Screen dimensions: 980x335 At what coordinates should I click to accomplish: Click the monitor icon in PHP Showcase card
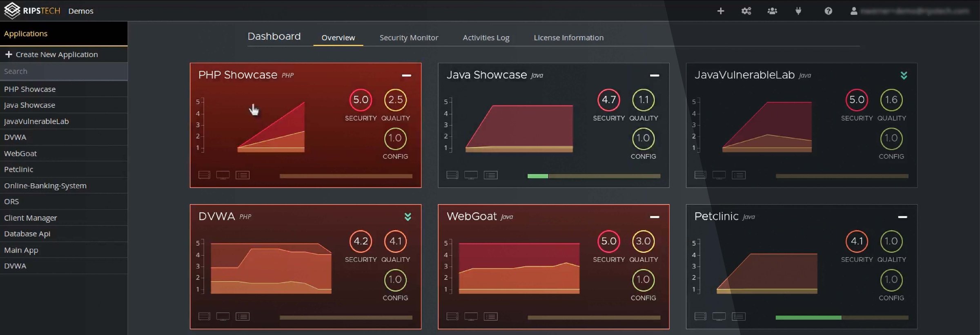click(223, 175)
